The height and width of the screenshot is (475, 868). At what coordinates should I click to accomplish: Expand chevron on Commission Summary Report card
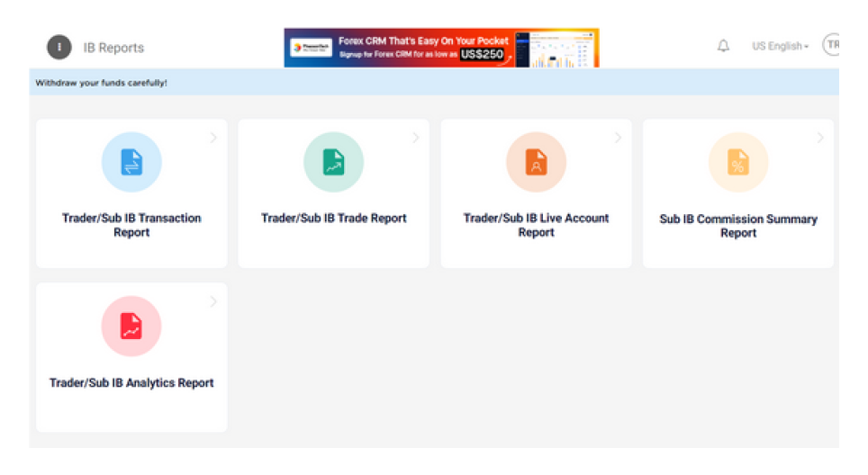(x=819, y=138)
